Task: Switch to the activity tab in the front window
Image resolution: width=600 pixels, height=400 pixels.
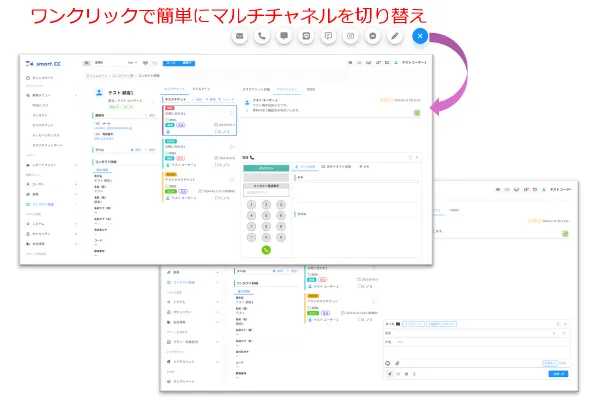Action: click(287, 90)
